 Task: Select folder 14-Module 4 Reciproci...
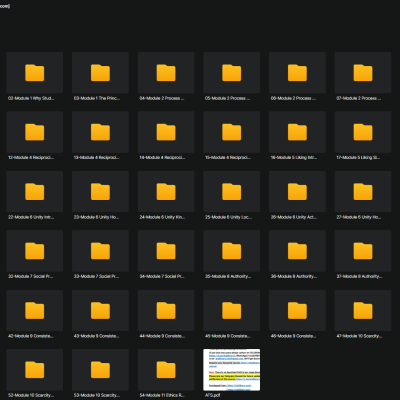tap(166, 132)
